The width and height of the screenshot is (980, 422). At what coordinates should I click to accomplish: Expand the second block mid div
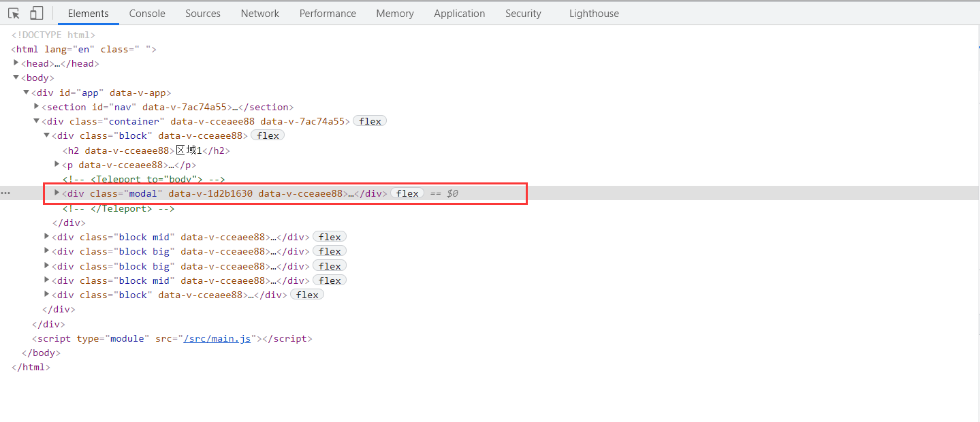click(x=47, y=280)
